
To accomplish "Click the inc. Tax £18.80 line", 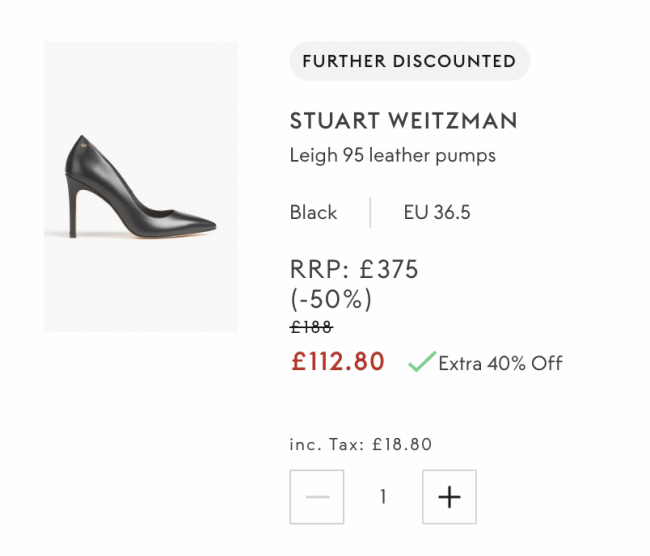I will [361, 444].
